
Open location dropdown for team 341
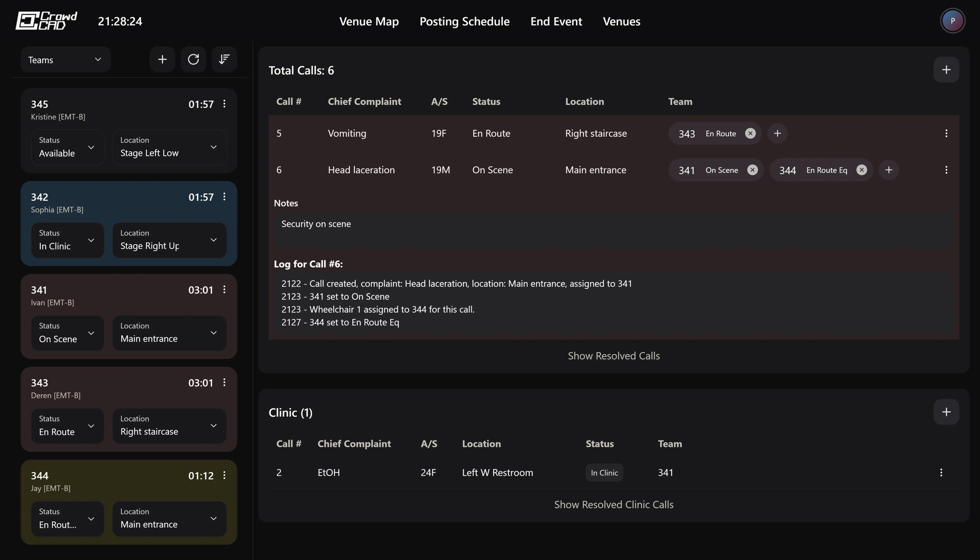tap(169, 333)
